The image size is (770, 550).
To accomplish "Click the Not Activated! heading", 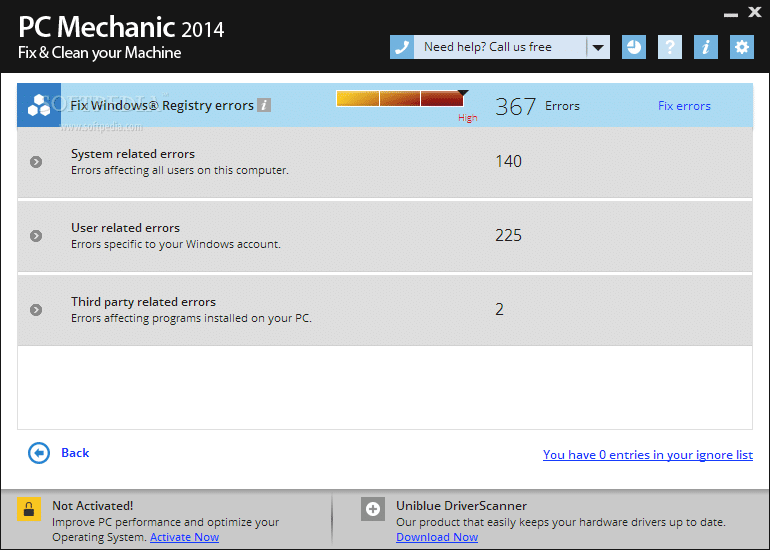I will coord(92,506).
